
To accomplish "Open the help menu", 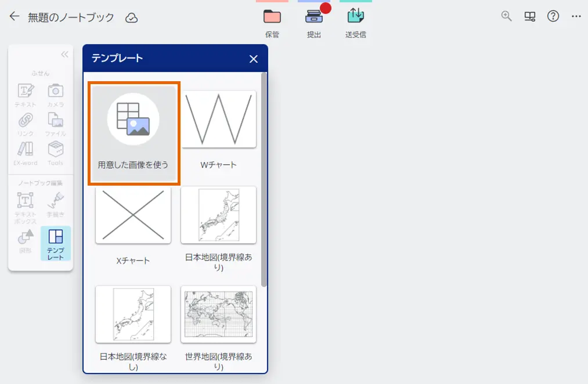I will (x=553, y=16).
